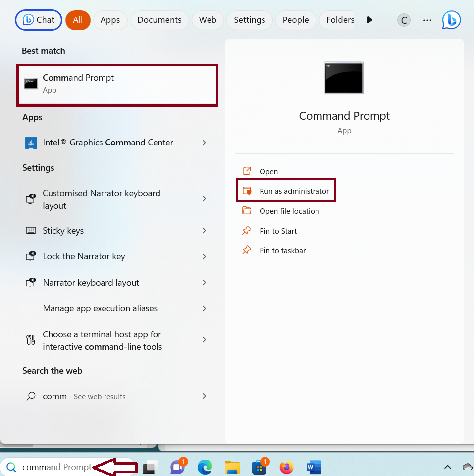Switch to the Apps filter tab
Image resolution: width=474 pixels, height=476 pixels.
110,20
